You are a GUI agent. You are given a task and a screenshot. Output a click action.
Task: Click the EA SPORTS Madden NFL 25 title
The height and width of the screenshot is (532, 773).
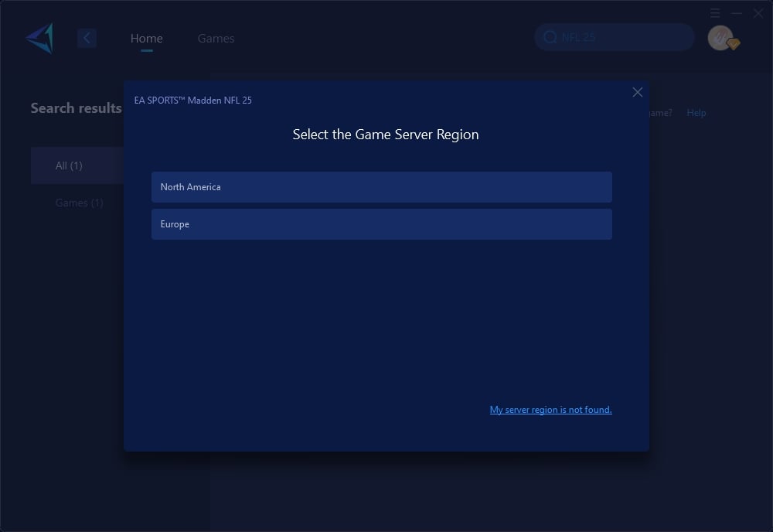192,100
